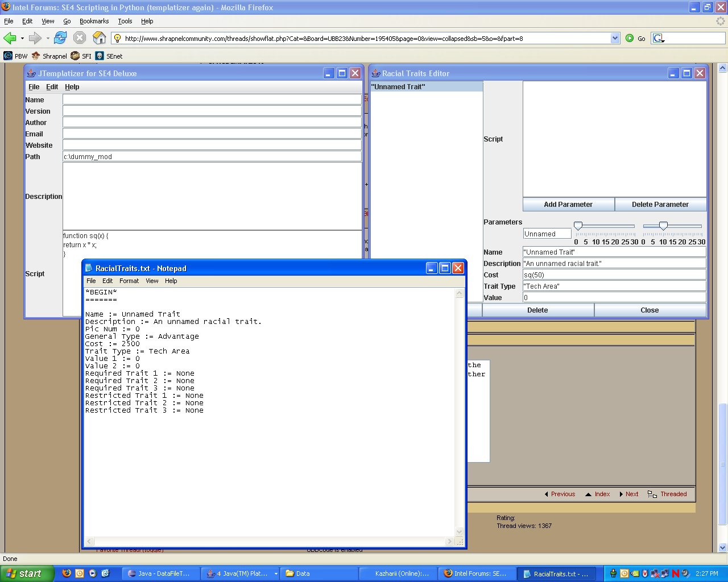
Task: Open the back history dropdown arrow
Action: [x=22, y=39]
